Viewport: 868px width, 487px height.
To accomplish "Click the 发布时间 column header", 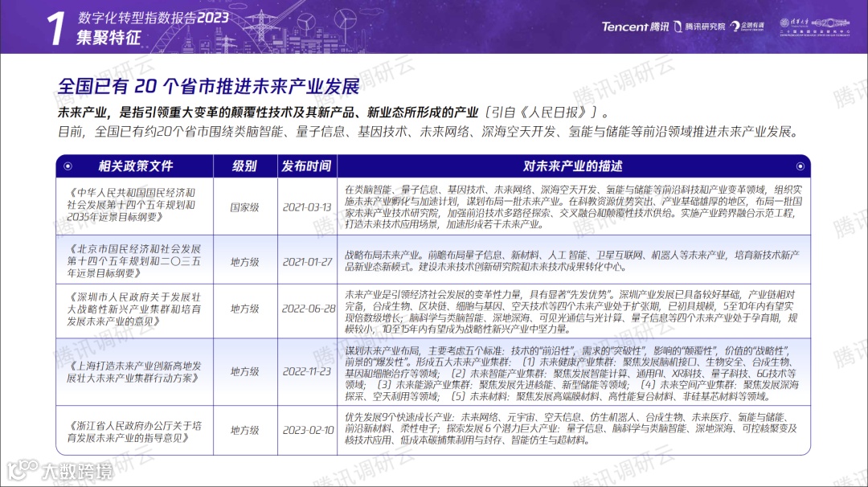I will point(307,166).
